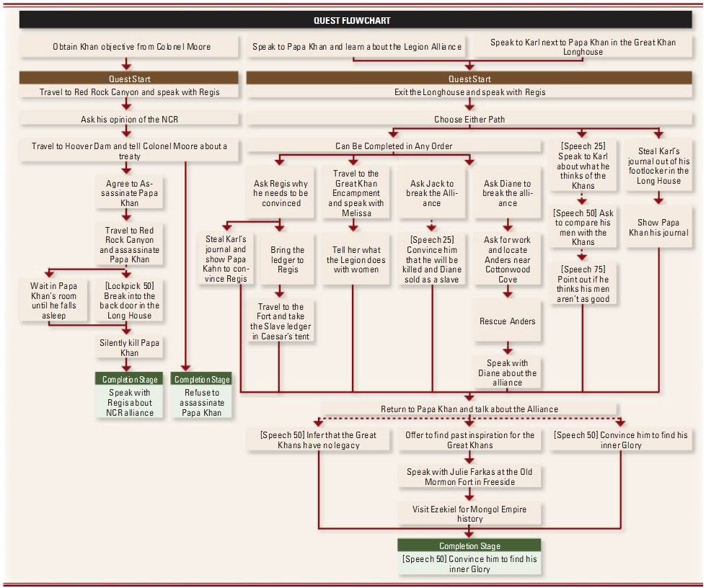Click 'Travel to the Great Khan Encampment' box
The image size is (706, 588).
click(x=356, y=193)
